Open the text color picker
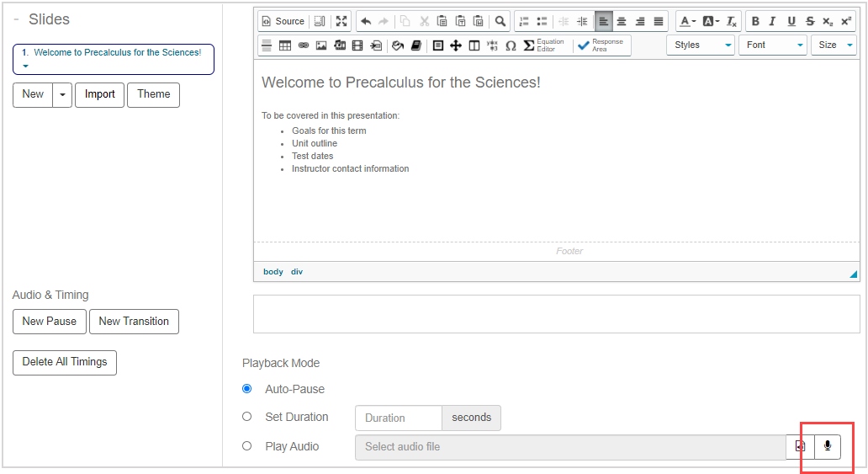Viewport: 868px width, 474px height. click(687, 21)
